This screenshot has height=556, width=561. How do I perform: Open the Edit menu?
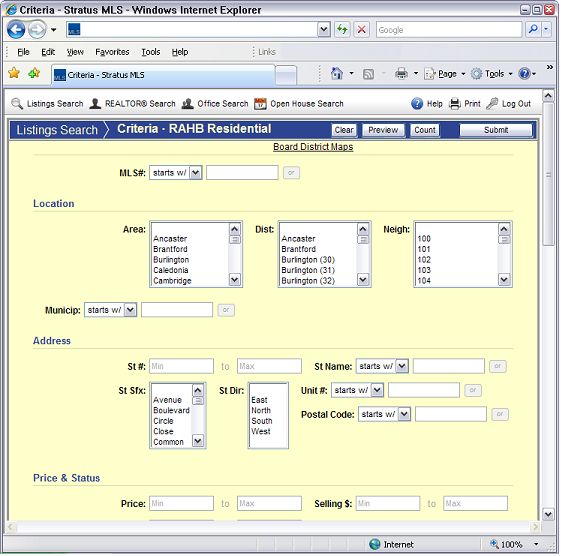tap(48, 52)
